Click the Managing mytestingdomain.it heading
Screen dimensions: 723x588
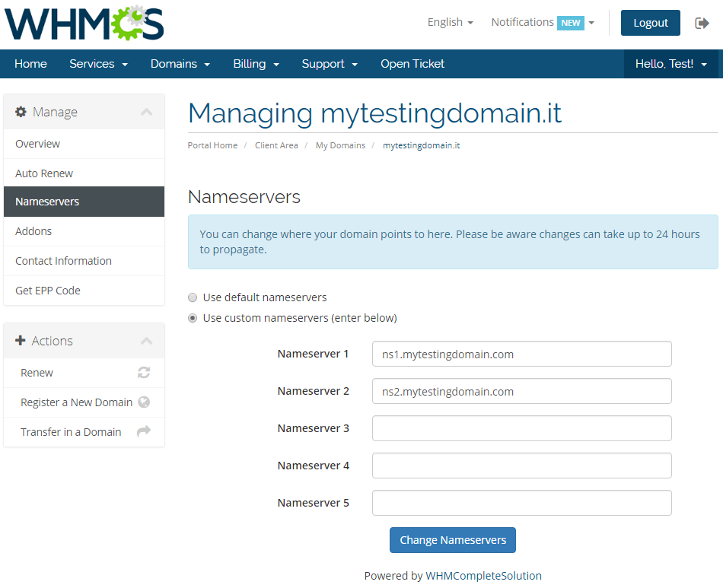point(374,113)
